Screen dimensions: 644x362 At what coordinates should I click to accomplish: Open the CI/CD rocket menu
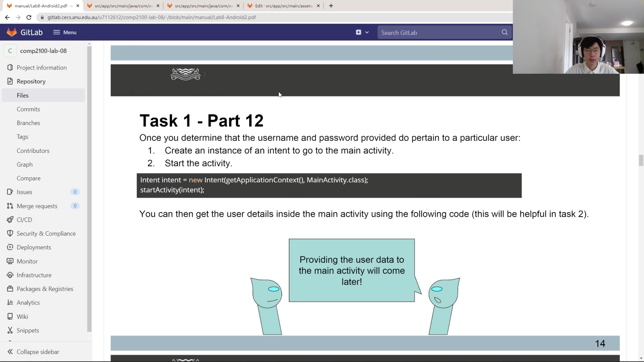(24, 220)
